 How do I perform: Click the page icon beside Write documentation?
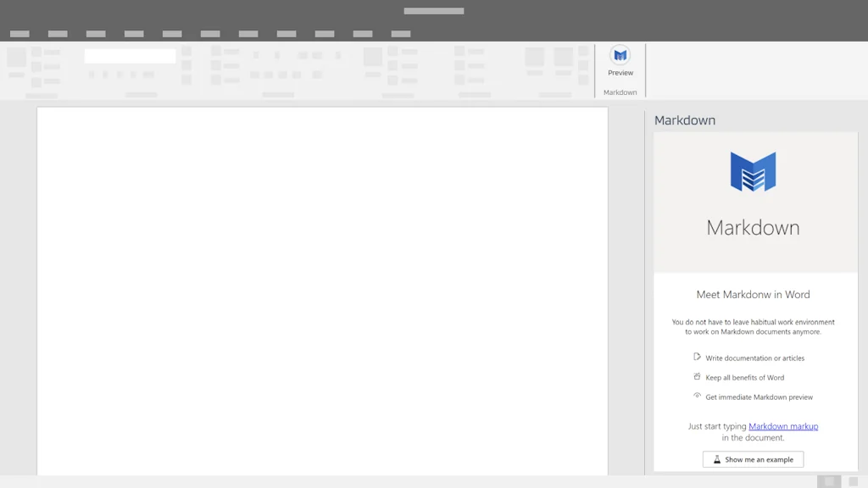697,357
